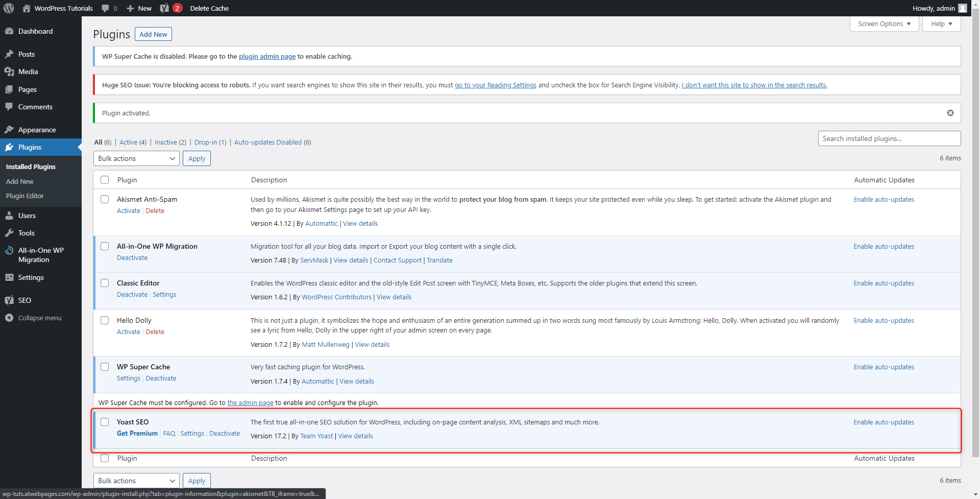Sort by Plugin column header
Screen dimensions: 980x499
tap(127, 180)
